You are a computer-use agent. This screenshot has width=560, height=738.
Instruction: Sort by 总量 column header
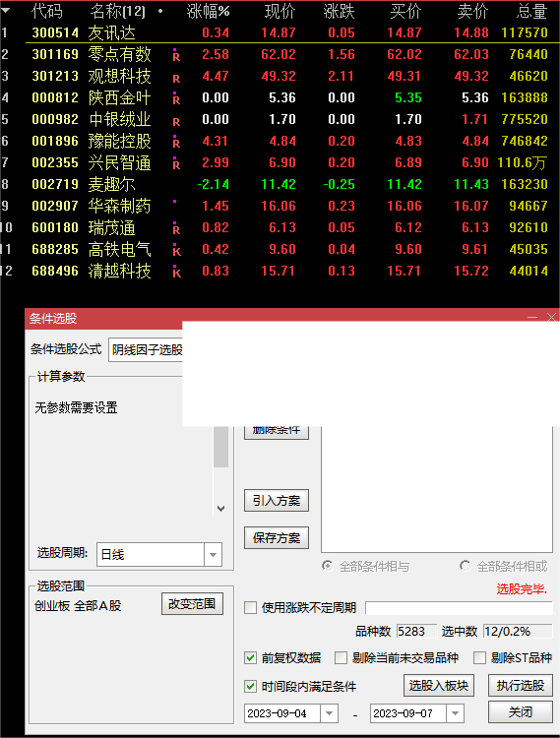pyautogui.click(x=531, y=11)
